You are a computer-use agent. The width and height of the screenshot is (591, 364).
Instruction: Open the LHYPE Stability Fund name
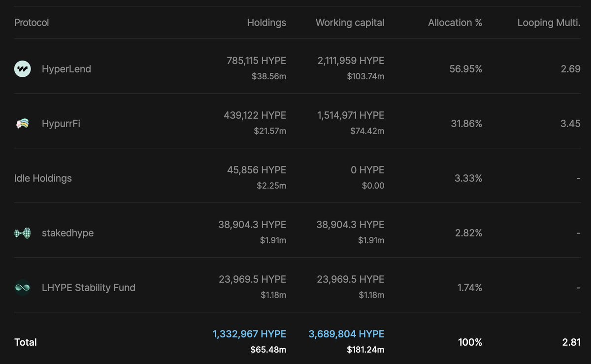pos(89,288)
